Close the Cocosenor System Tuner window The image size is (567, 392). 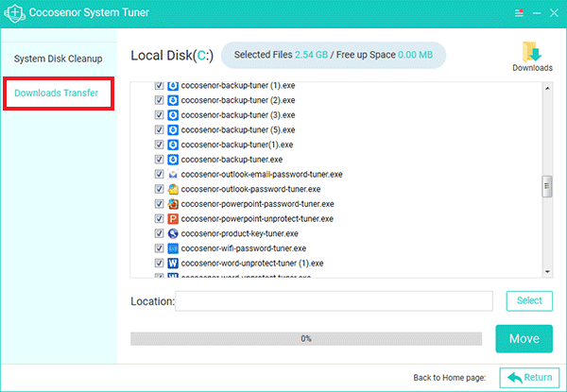pyautogui.click(x=554, y=13)
